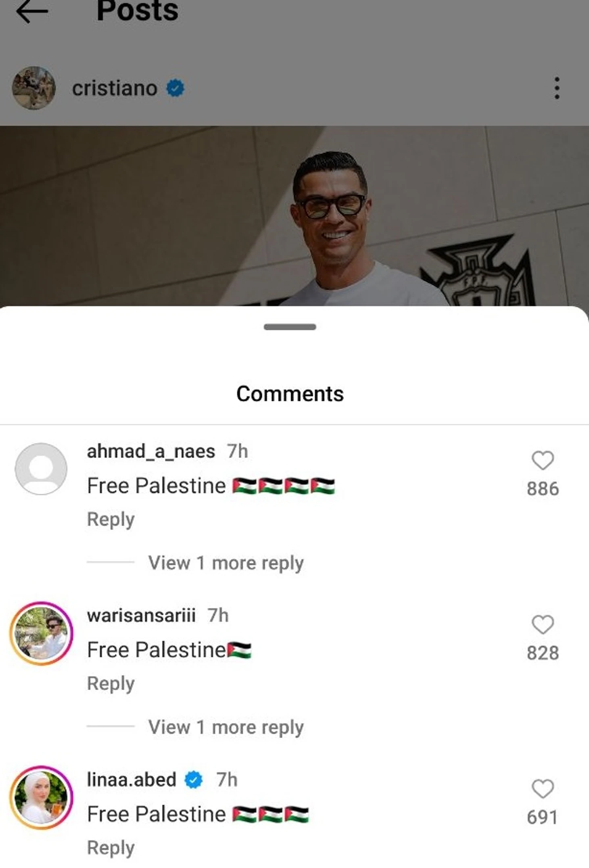
Task: Open the ahmad_a_naes username link
Action: (x=151, y=451)
